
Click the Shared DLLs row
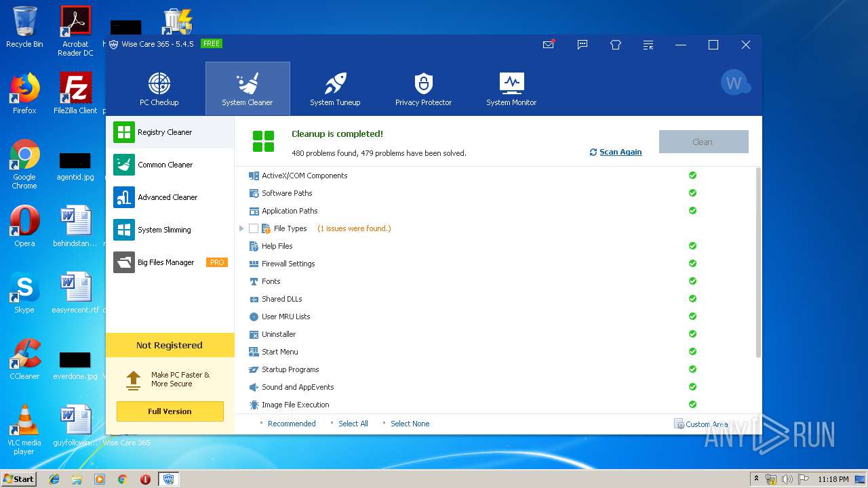point(498,299)
